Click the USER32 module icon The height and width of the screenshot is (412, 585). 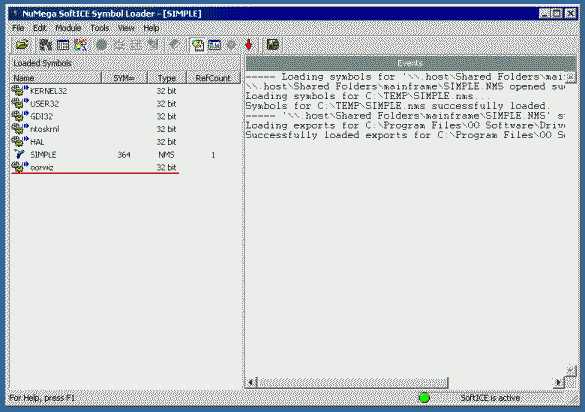click(20, 103)
